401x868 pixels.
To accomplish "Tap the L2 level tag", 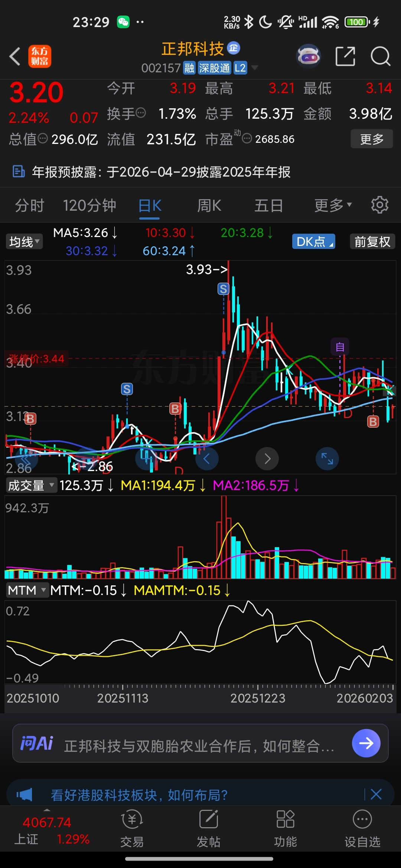I will tap(240, 68).
